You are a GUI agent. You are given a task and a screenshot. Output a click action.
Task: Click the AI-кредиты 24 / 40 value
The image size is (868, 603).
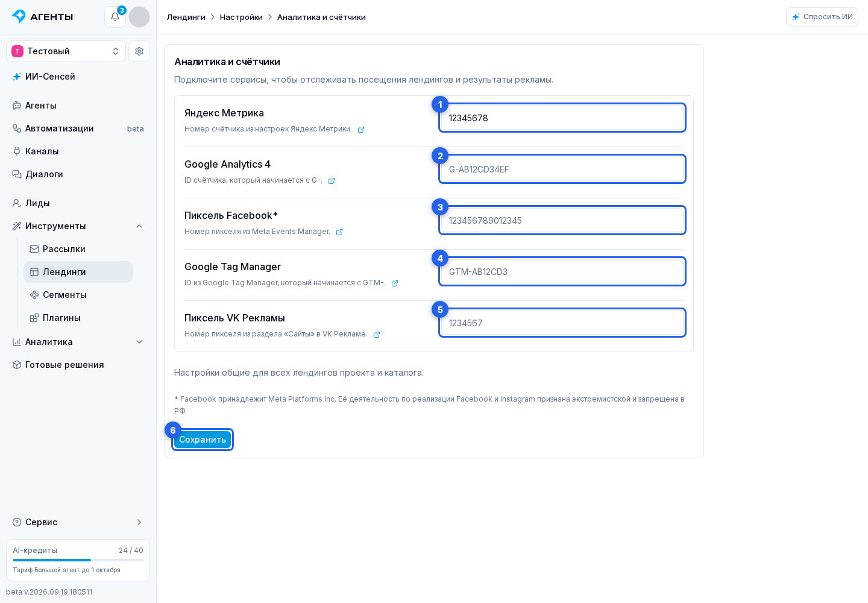click(131, 551)
